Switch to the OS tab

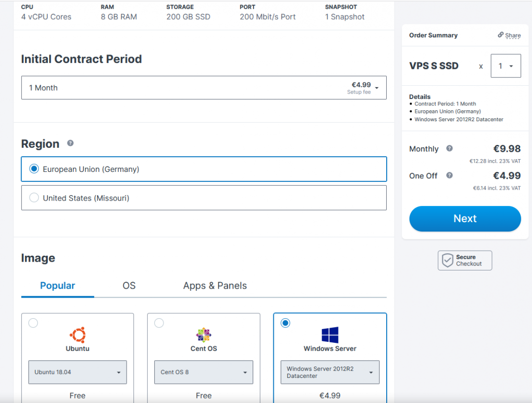point(129,286)
